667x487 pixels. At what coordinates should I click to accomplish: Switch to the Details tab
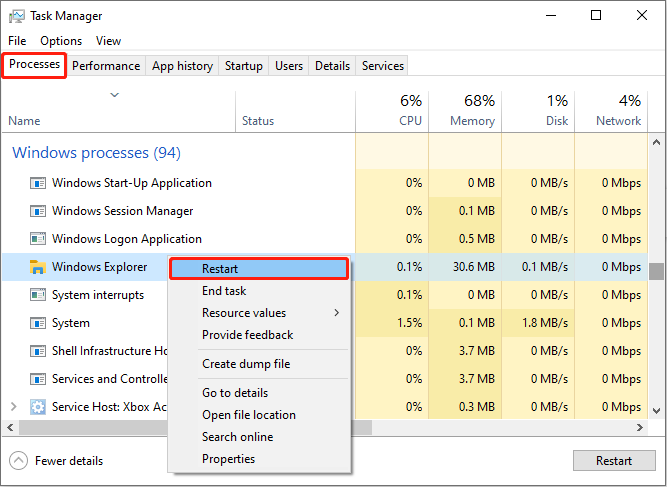tap(332, 66)
